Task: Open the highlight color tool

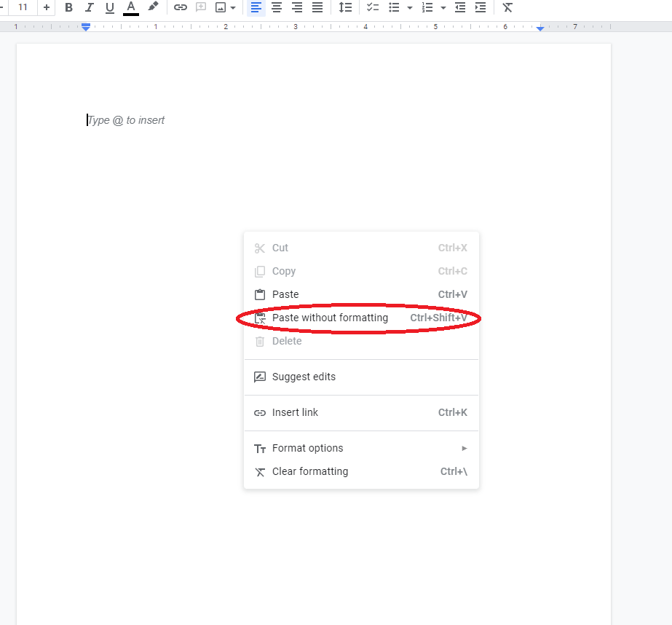Action: pos(153,7)
